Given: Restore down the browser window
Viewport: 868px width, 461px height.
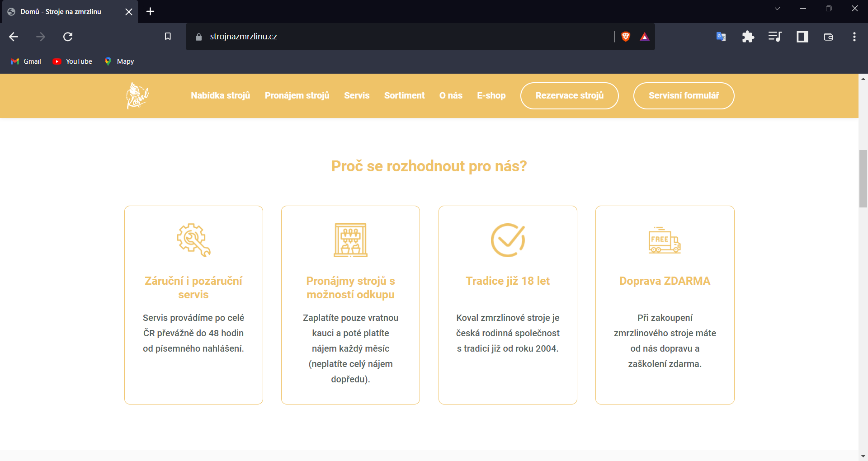Looking at the screenshot, I should click(829, 9).
